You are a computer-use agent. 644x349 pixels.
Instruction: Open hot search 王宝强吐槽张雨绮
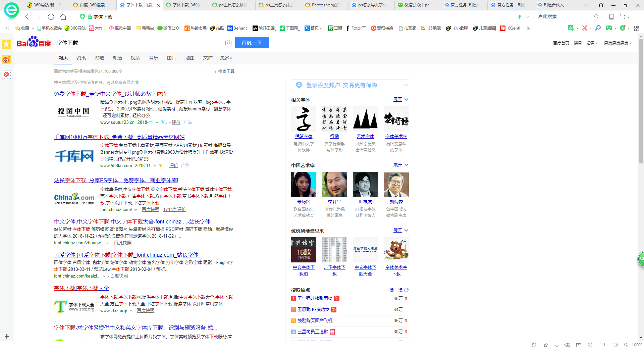[x=315, y=298]
